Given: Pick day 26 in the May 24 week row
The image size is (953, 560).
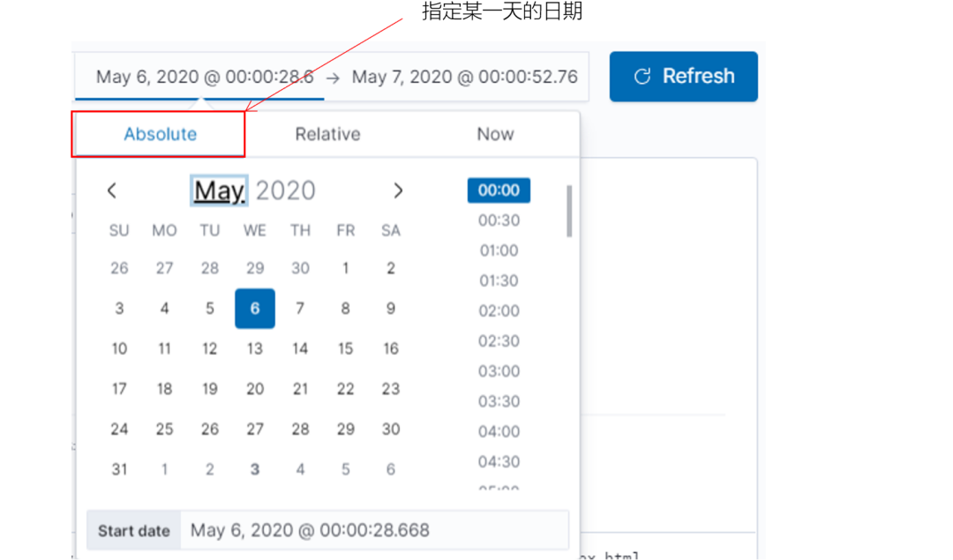Looking at the screenshot, I should coord(210,429).
